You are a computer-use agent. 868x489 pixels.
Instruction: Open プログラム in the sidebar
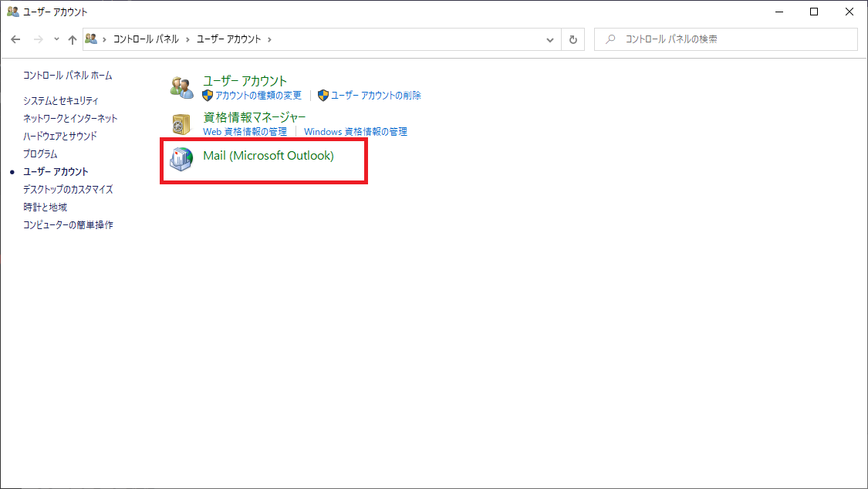[x=40, y=153]
